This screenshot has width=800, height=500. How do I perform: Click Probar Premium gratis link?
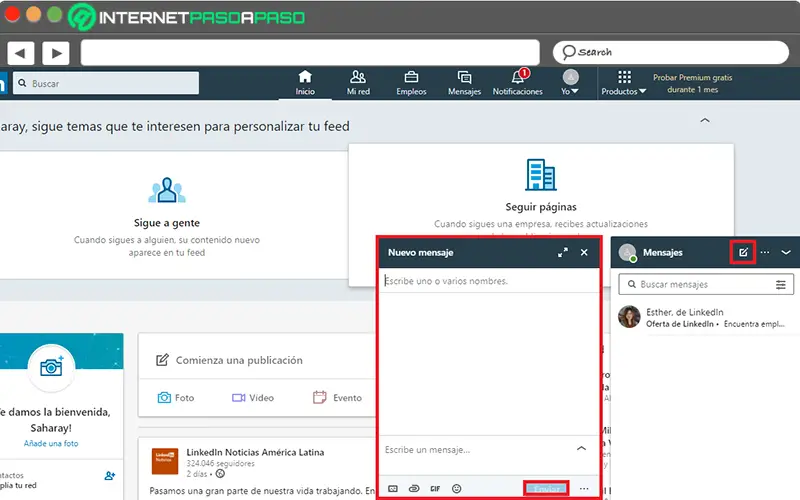(692, 83)
